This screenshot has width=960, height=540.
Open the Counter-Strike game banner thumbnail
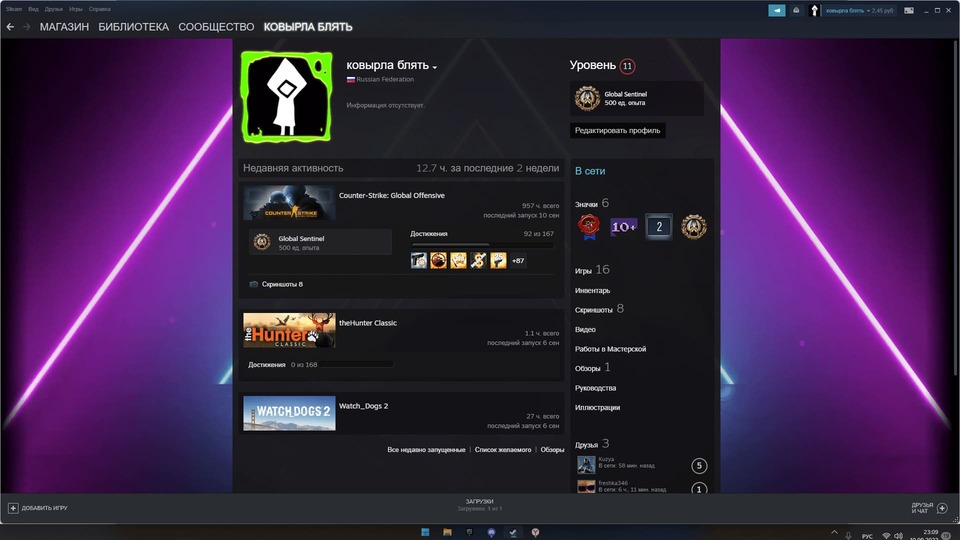coord(289,203)
